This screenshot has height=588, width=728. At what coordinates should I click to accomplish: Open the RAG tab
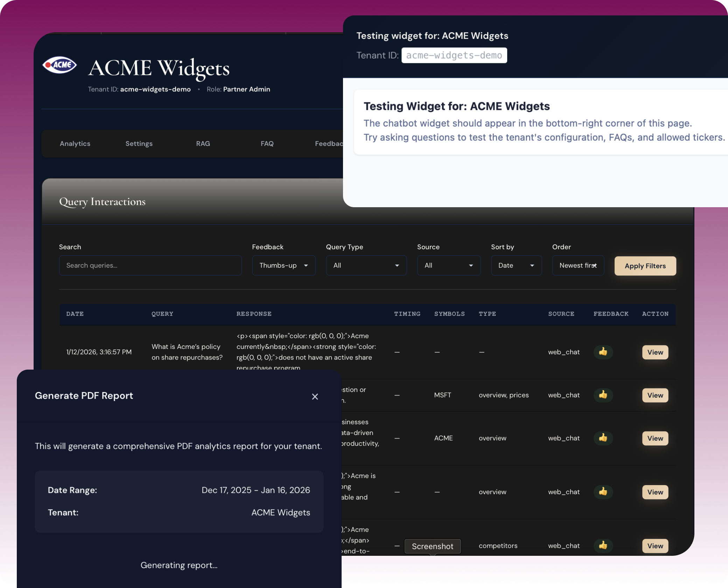pyautogui.click(x=203, y=143)
